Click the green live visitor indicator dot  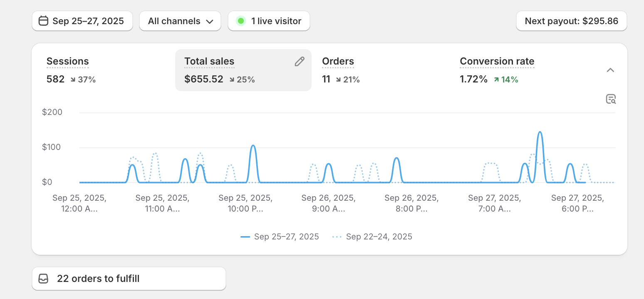tap(241, 21)
